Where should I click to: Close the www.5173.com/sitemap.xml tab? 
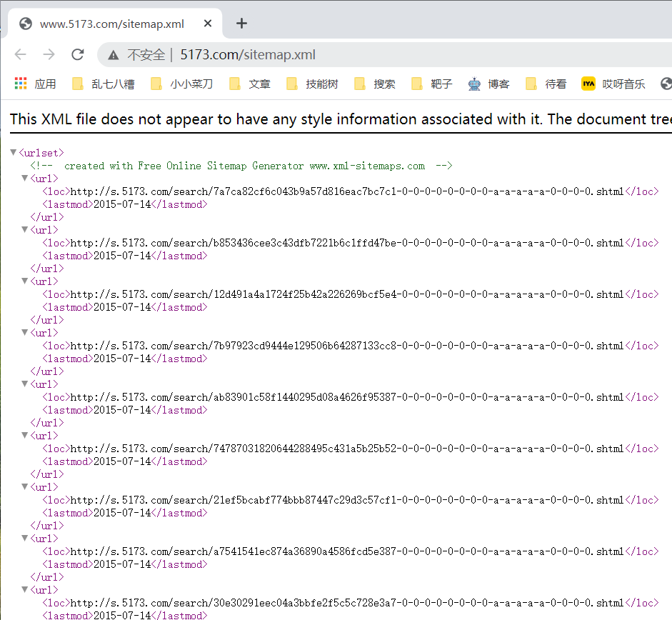(208, 23)
